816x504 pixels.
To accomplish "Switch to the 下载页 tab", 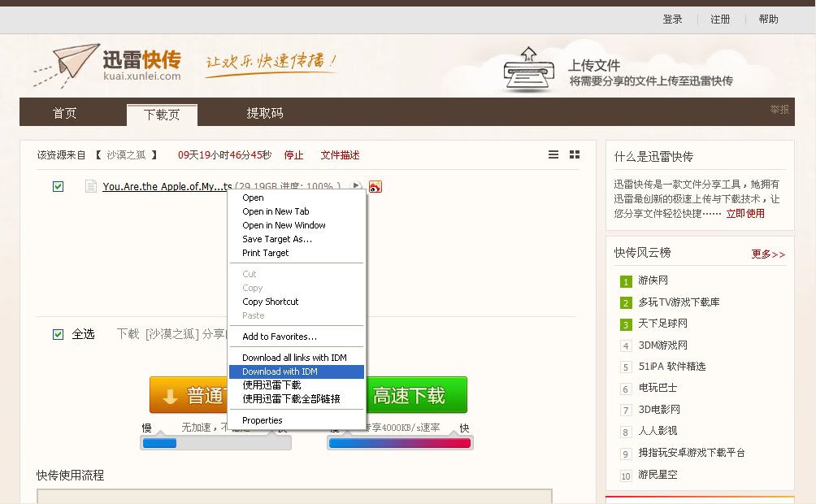I will pos(162,115).
